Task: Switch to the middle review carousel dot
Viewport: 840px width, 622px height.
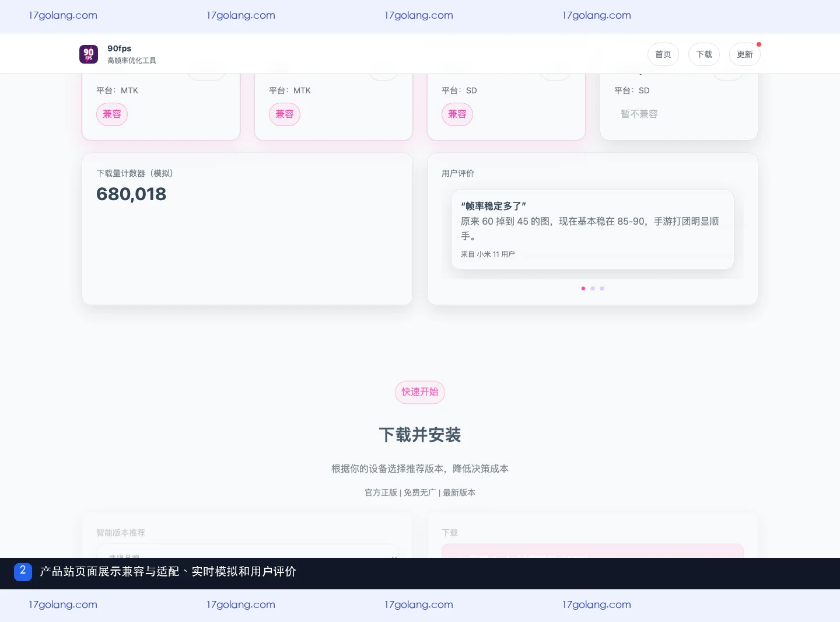Action: [593, 288]
